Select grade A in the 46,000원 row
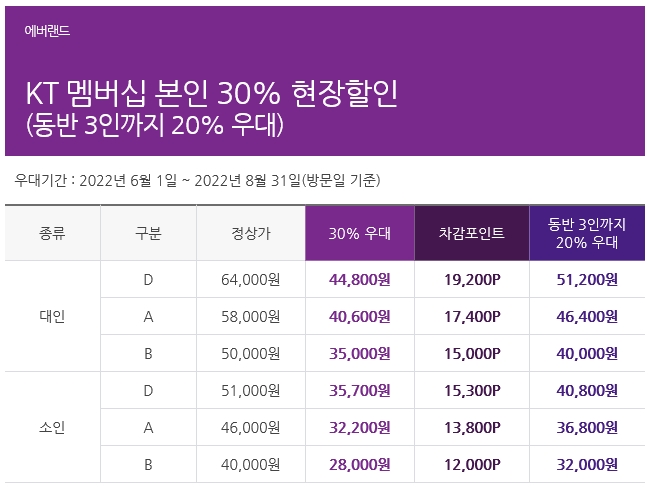The width and height of the screenshot is (649, 487). click(148, 428)
